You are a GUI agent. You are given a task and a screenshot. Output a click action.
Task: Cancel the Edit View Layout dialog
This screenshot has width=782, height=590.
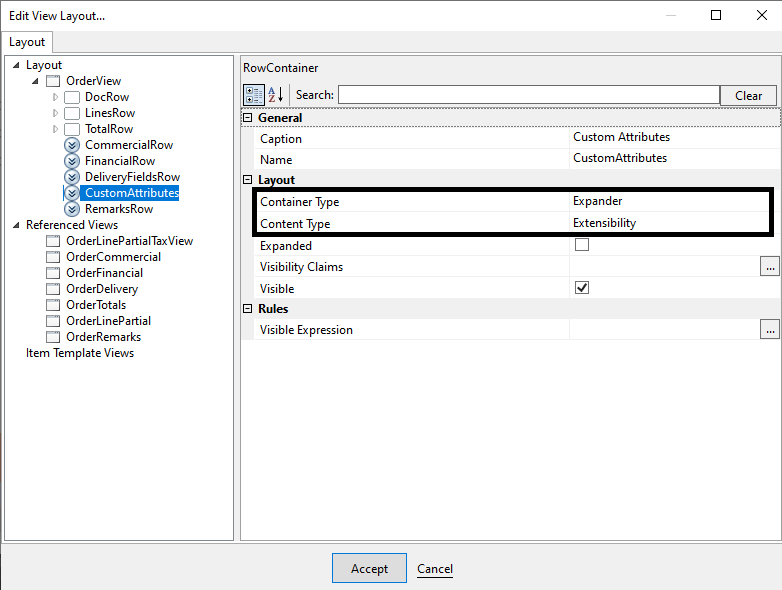click(435, 569)
